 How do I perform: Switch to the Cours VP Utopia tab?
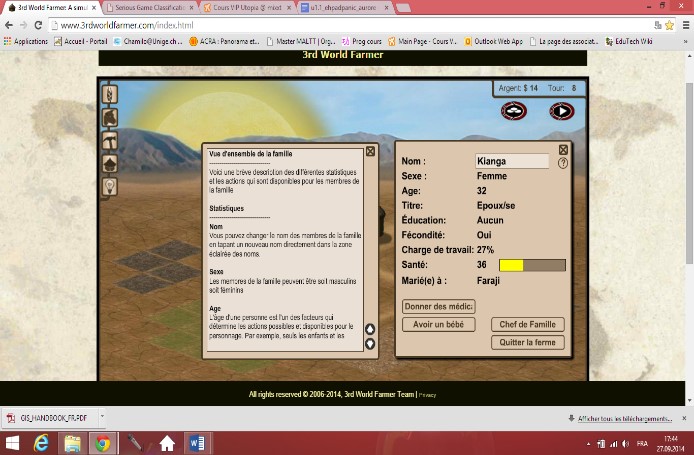click(x=247, y=8)
